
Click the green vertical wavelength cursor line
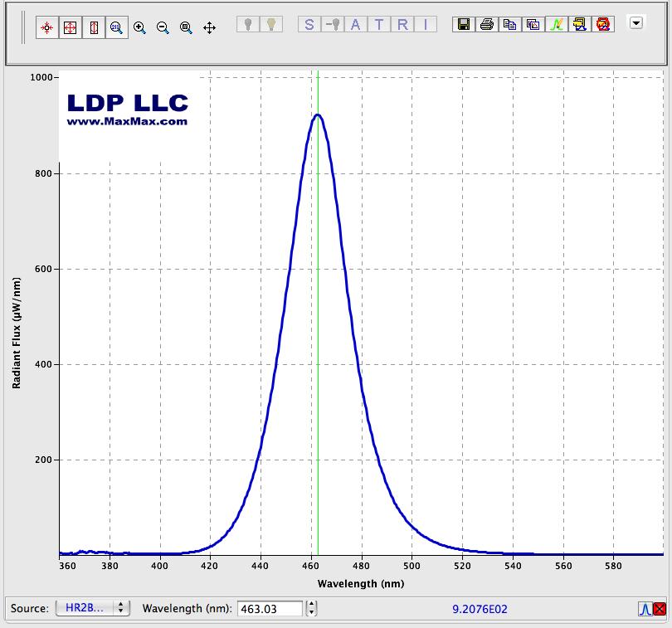click(x=318, y=332)
